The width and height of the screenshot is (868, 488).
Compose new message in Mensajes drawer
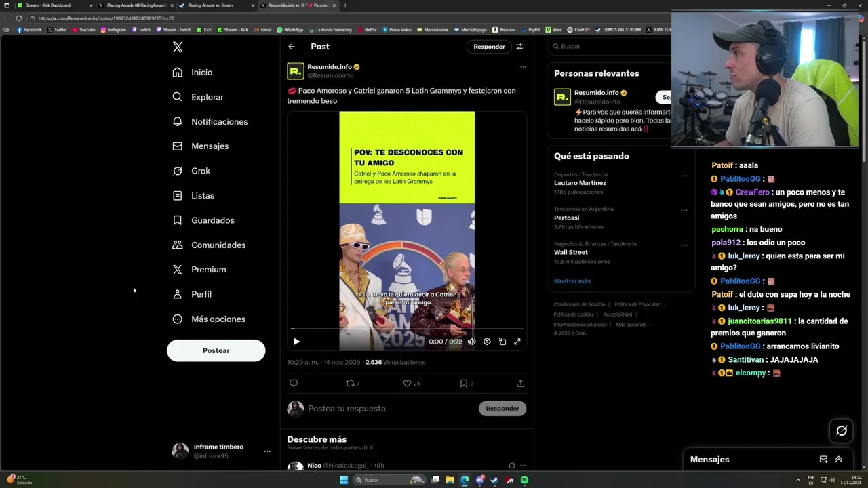[823, 460]
